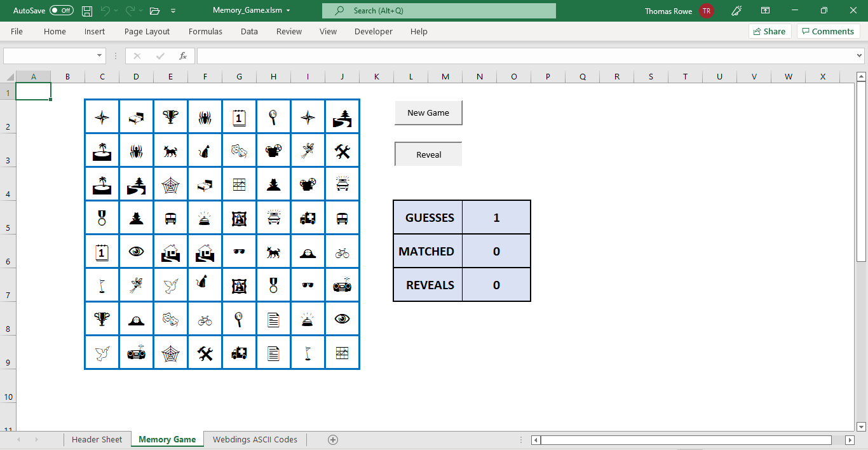
Task: Start a New Game
Action: [428, 112]
